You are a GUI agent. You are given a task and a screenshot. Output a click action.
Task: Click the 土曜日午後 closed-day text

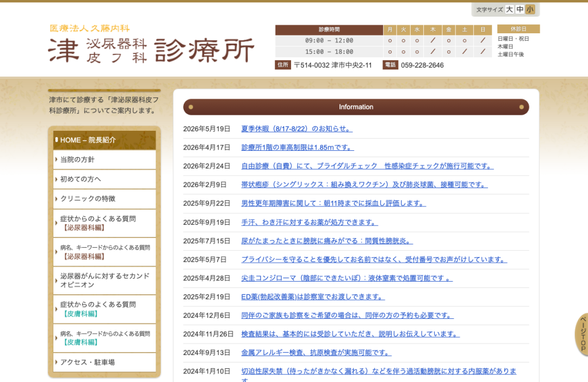(x=510, y=54)
